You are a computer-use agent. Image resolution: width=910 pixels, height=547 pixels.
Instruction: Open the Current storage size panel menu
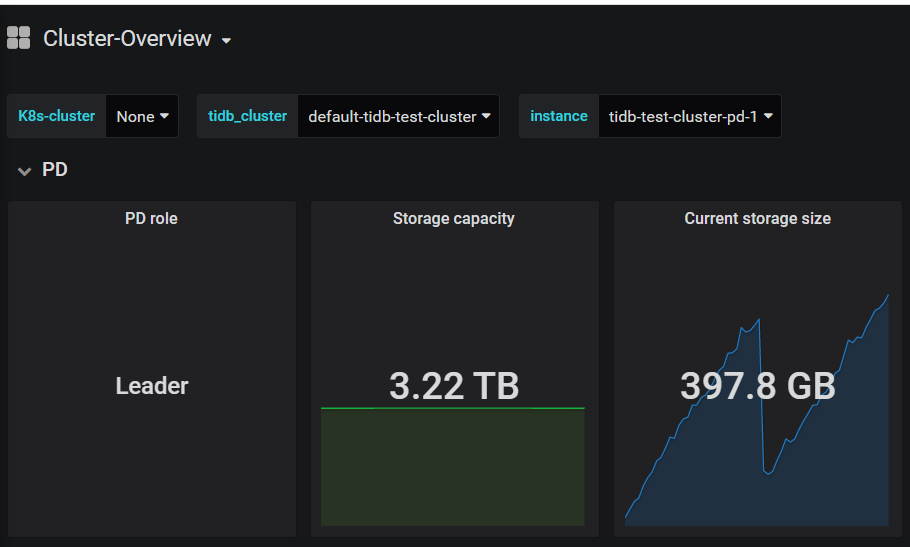pos(757,219)
